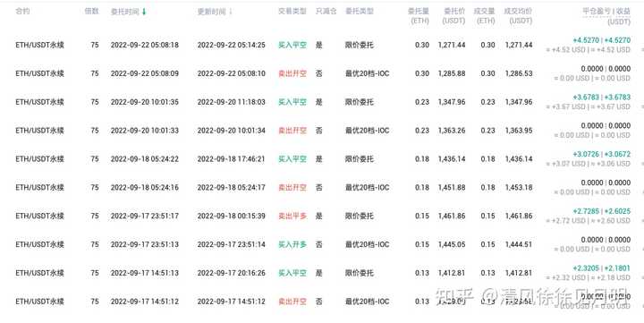This screenshot has height=323, width=644.
Task: Click the sort arrow beside 更新时间
Action: click(231, 12)
